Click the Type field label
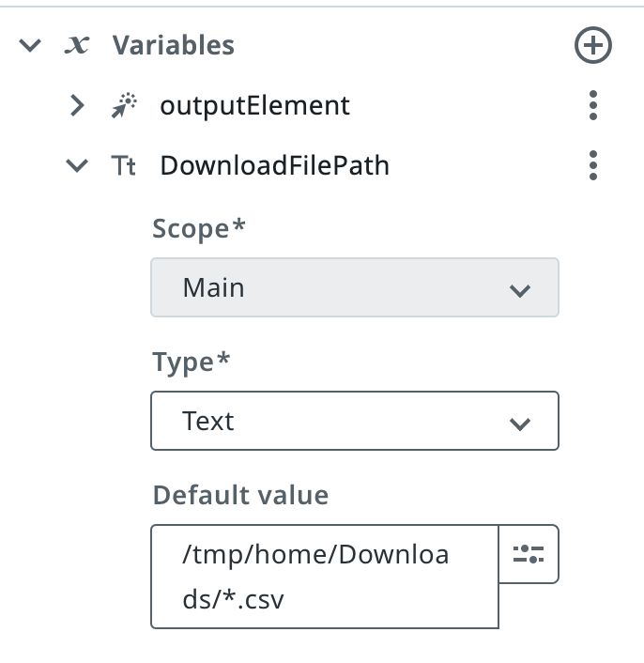The image size is (644, 663). tap(183, 362)
